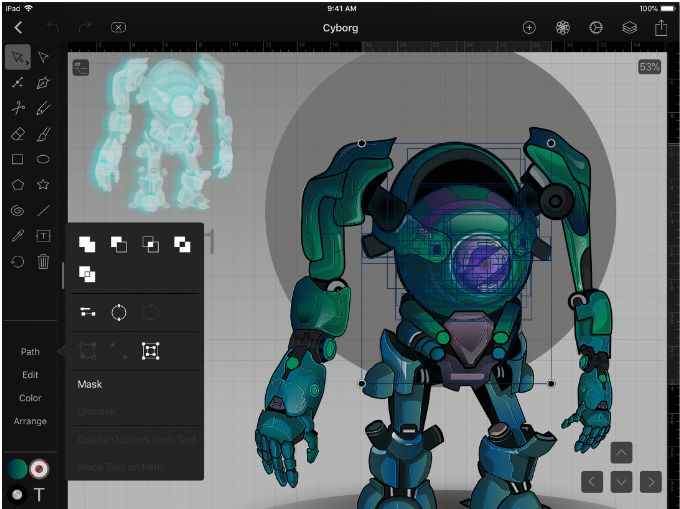The image size is (680, 509).
Task: Open the Path tab
Action: (30, 352)
